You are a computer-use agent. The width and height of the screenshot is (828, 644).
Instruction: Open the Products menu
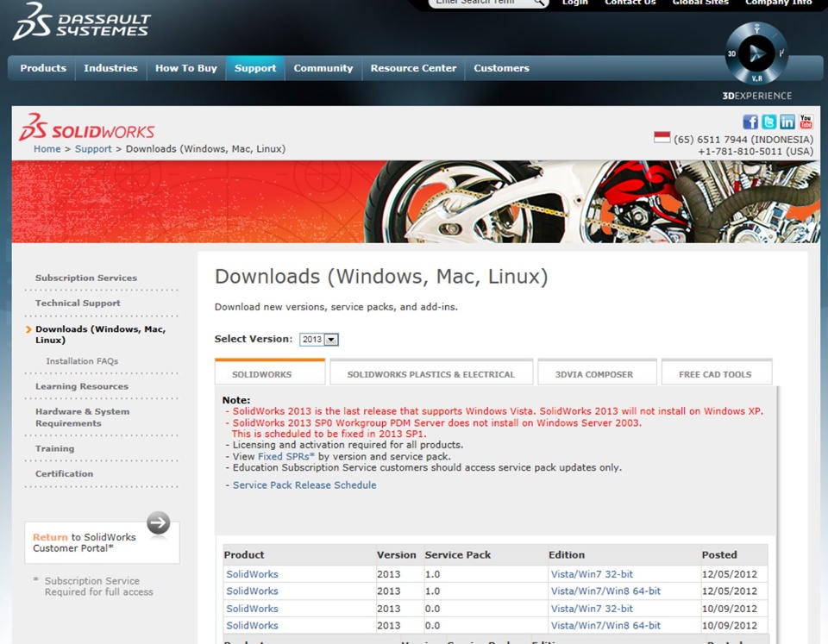[x=43, y=68]
